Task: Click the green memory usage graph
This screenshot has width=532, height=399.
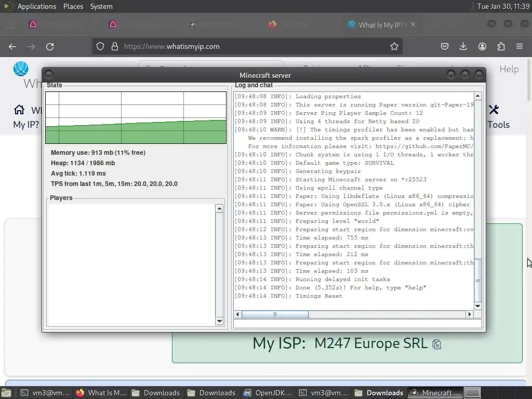Action: point(136,118)
